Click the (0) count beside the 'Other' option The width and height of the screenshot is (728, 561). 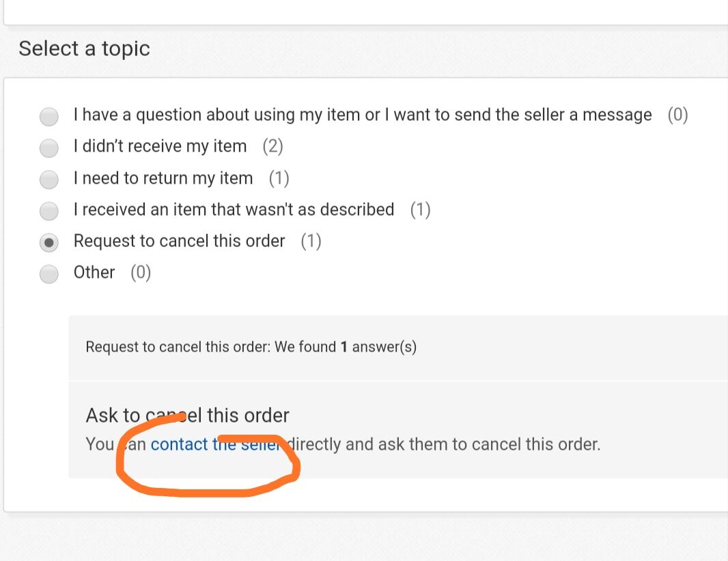(x=141, y=272)
